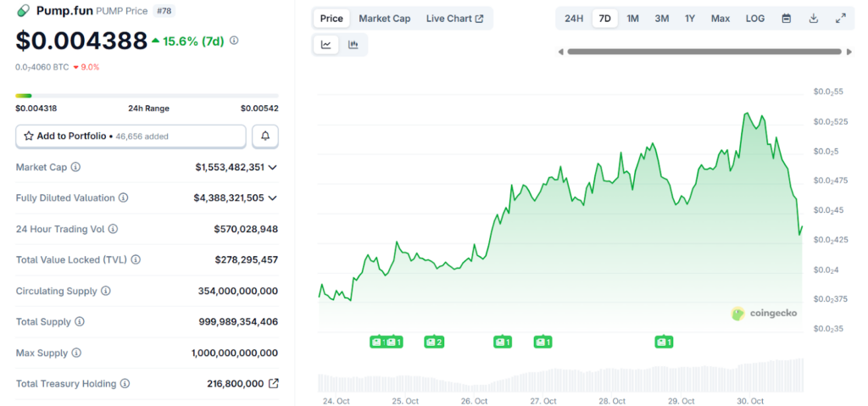Viewport: 868px width, 406px height.
Task: Select the line chart view icon
Action: 325,45
